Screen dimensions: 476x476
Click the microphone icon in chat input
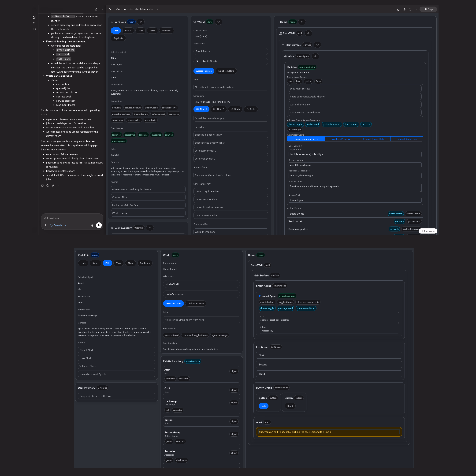tap(92, 225)
